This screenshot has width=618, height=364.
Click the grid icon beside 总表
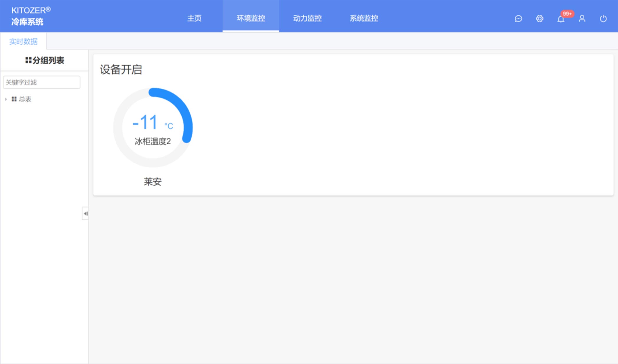click(x=14, y=99)
